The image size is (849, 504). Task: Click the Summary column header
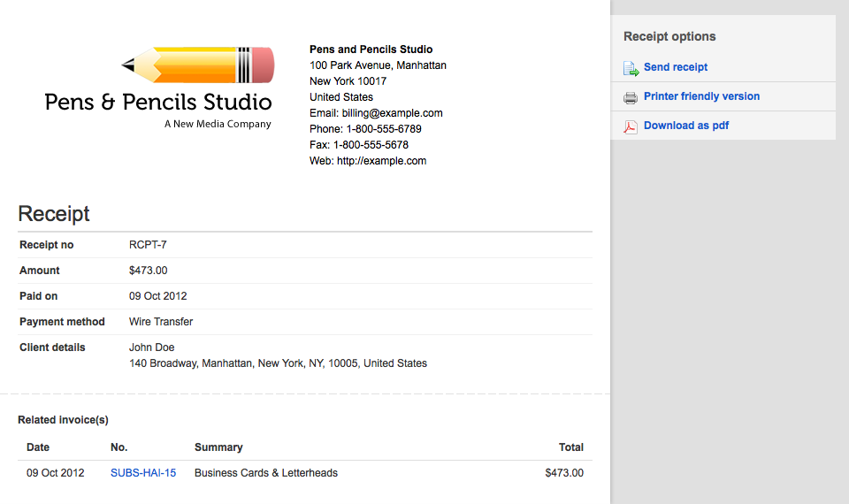tap(218, 447)
